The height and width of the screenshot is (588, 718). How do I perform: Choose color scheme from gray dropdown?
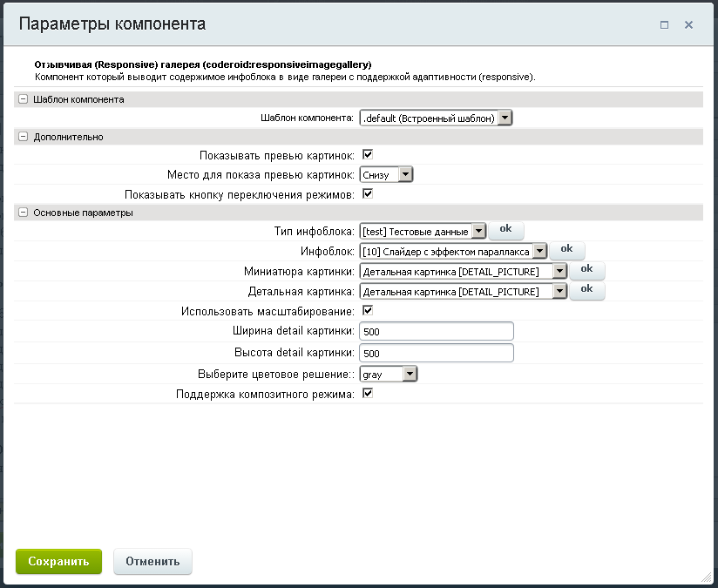click(389, 374)
